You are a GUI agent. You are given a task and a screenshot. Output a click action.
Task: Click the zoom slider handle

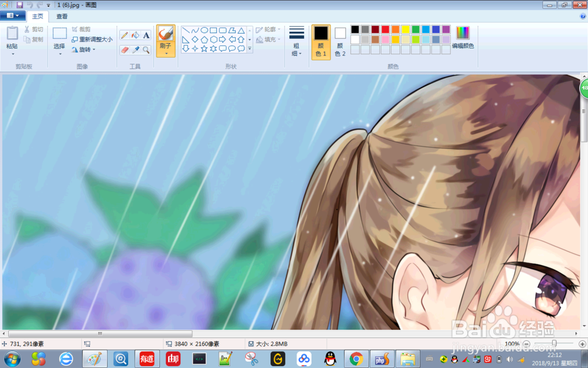(554, 344)
